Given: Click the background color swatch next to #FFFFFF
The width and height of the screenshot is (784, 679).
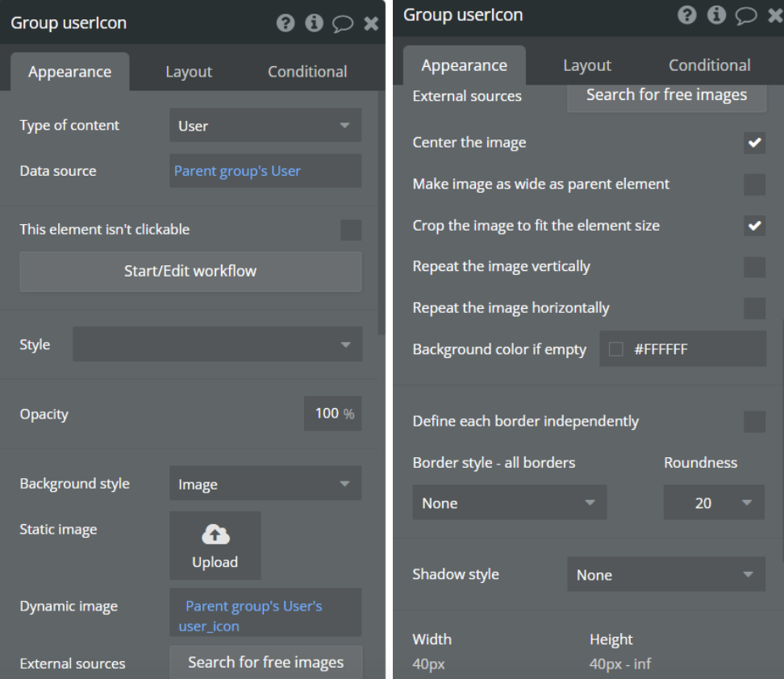Looking at the screenshot, I should [x=616, y=350].
